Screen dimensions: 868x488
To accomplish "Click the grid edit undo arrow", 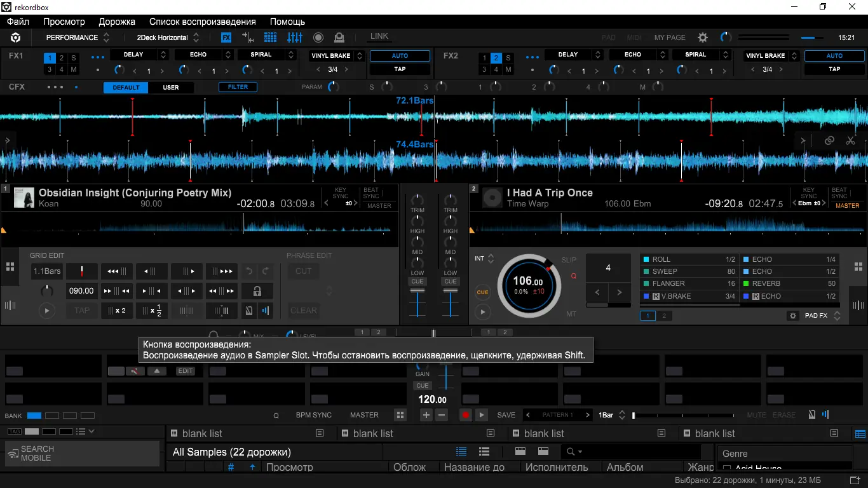I will click(249, 271).
